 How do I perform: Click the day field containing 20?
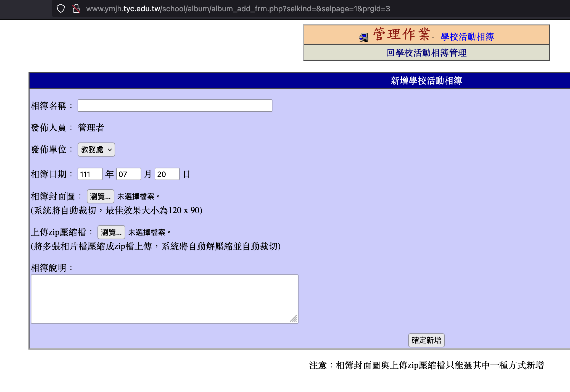[x=167, y=174]
